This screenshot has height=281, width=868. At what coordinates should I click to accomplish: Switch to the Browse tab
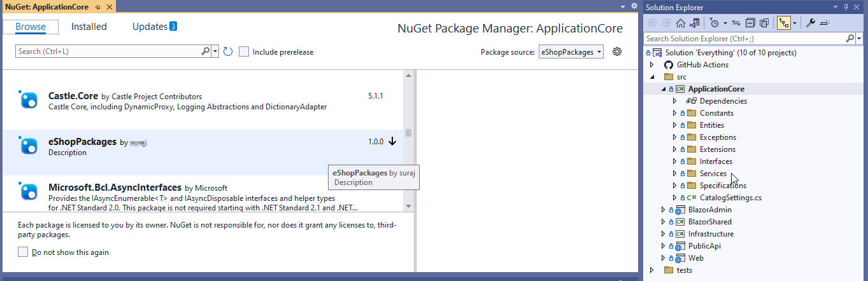31,27
